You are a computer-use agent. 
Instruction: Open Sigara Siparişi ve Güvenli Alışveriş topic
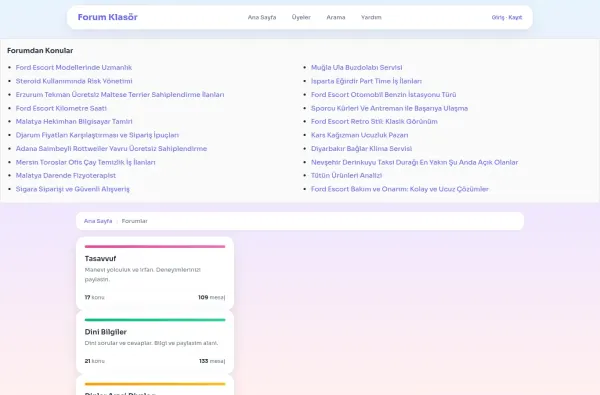pos(73,189)
